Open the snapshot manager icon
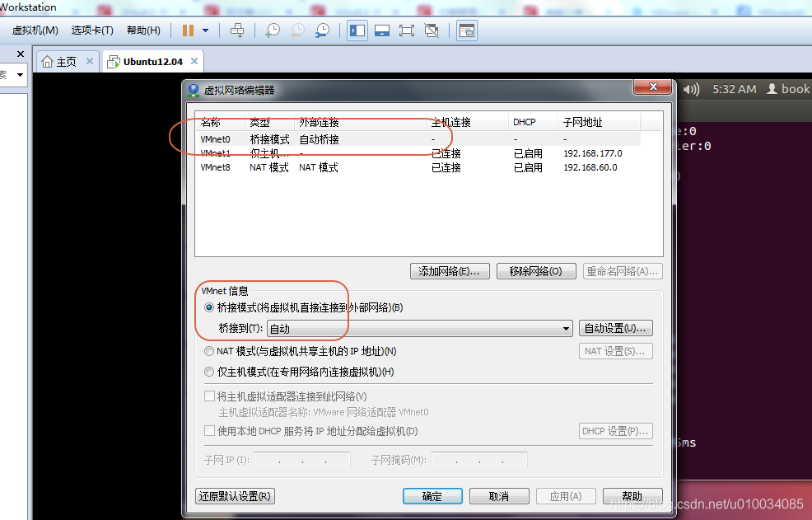 pos(322,30)
